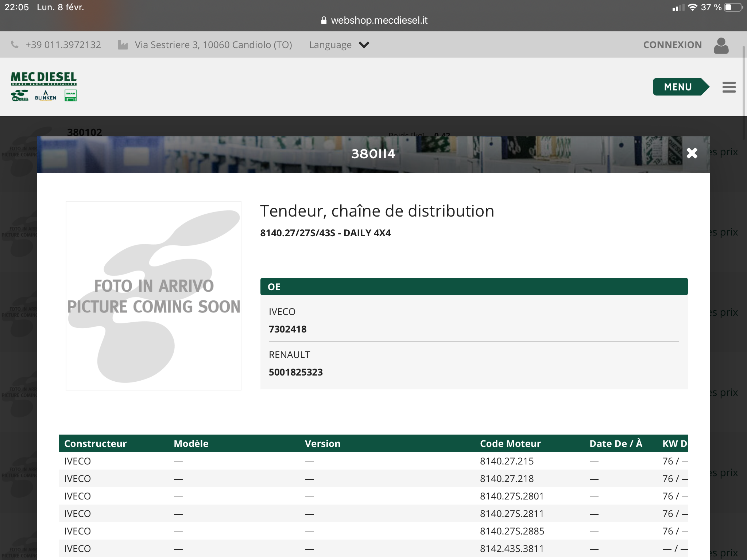Click the MEC DIESEL main logo
Screen dimensions: 747x560
(x=44, y=78)
